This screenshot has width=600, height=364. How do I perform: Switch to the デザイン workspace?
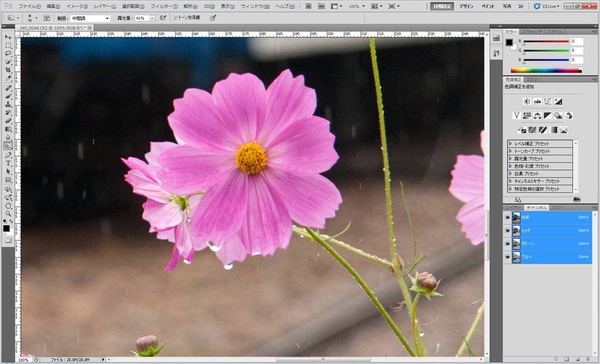click(466, 6)
